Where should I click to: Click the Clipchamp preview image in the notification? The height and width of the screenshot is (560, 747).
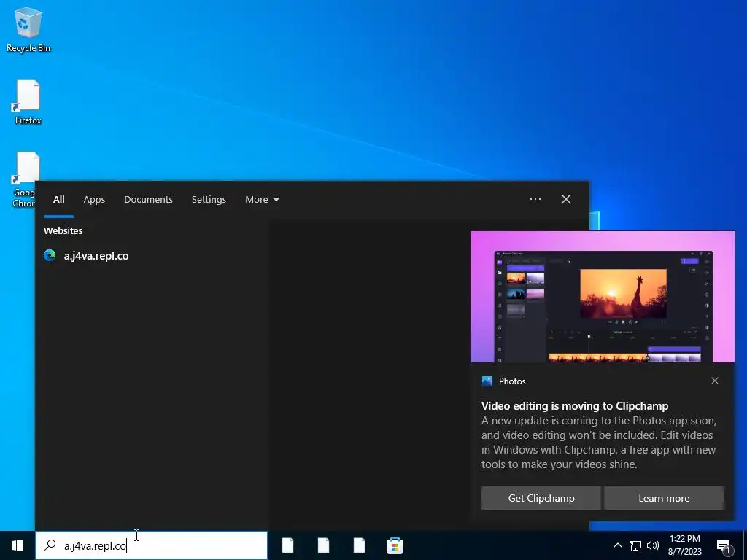pos(602,297)
